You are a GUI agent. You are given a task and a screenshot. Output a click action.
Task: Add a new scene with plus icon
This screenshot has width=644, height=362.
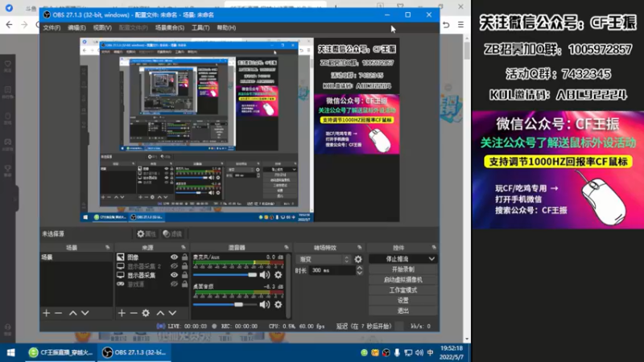[47, 313]
